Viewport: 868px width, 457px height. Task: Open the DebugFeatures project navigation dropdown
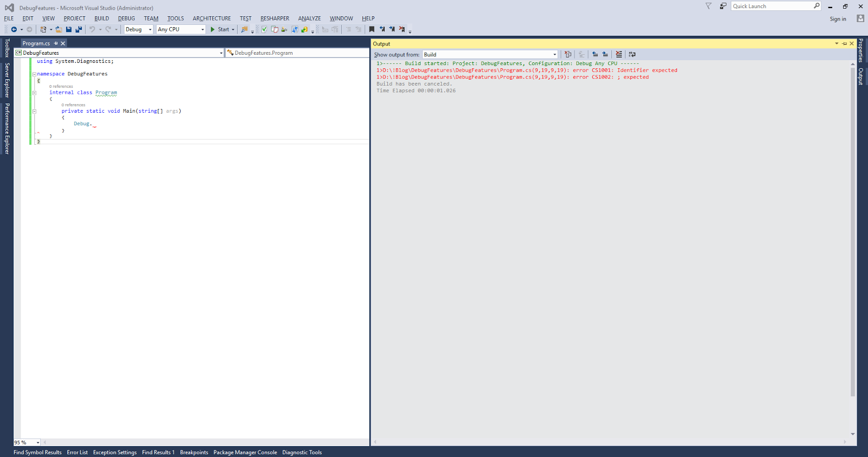click(x=119, y=53)
